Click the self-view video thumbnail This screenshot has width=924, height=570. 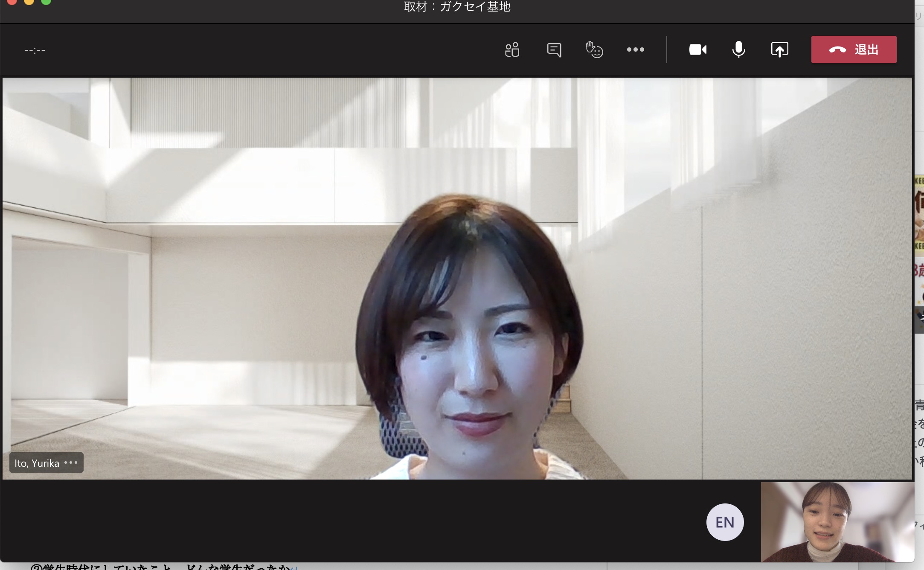pyautogui.click(x=837, y=522)
